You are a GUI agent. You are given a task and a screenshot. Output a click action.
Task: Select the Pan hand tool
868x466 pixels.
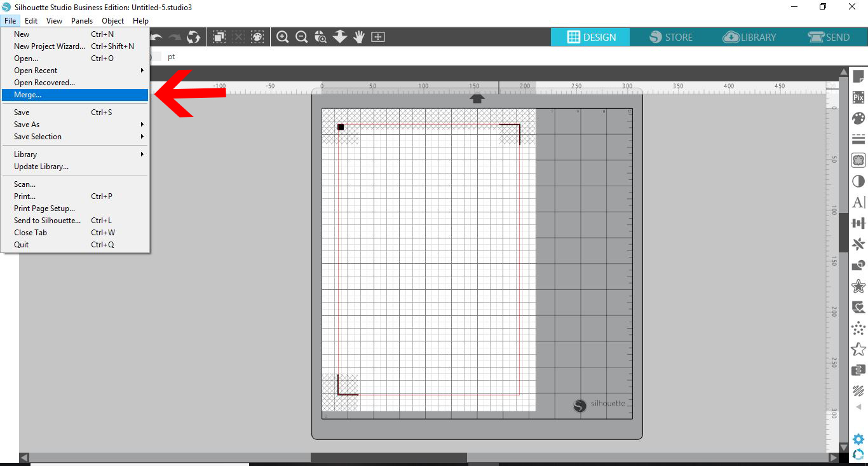coord(359,37)
